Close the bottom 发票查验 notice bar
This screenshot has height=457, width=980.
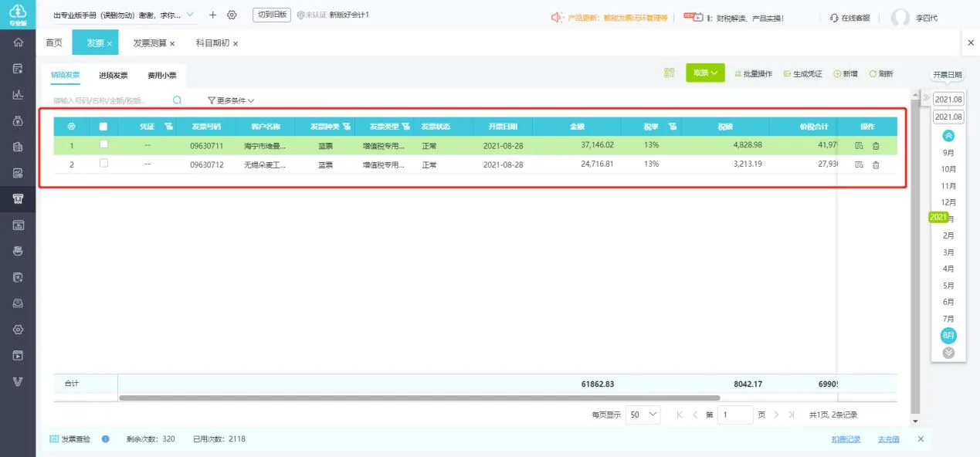(921, 438)
